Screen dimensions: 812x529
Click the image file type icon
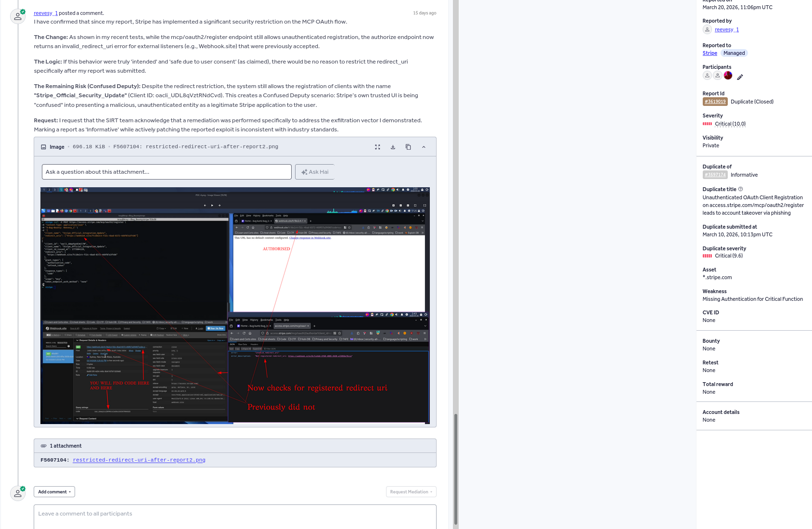(x=43, y=147)
